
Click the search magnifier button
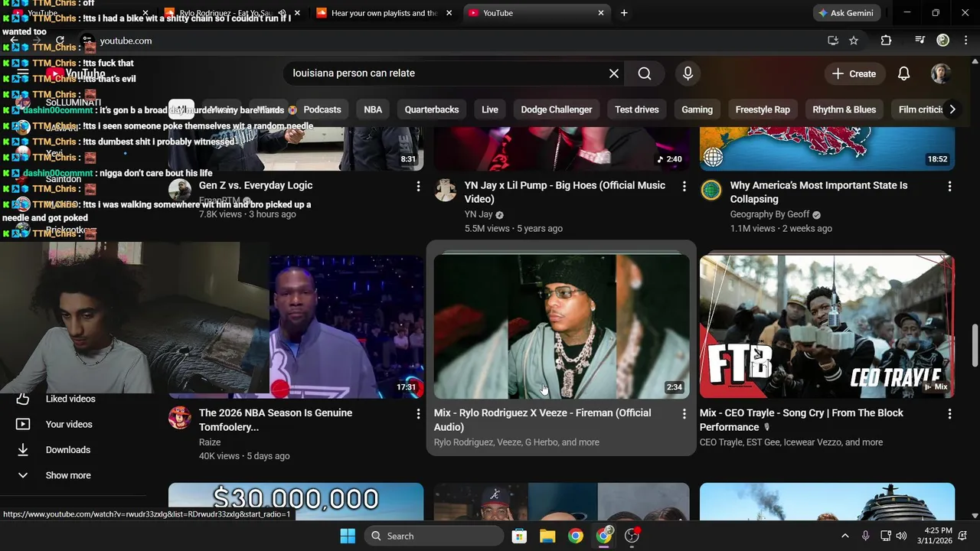645,73
